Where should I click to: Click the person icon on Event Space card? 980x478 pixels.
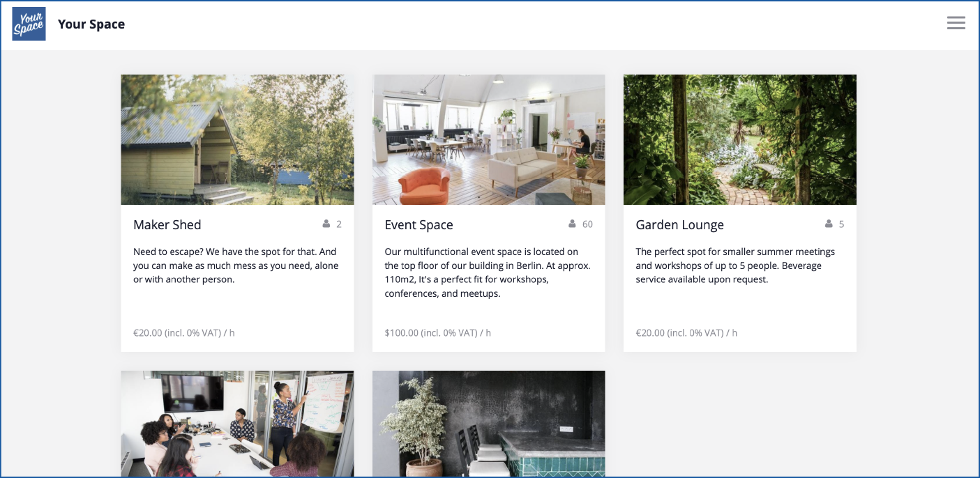(x=573, y=224)
